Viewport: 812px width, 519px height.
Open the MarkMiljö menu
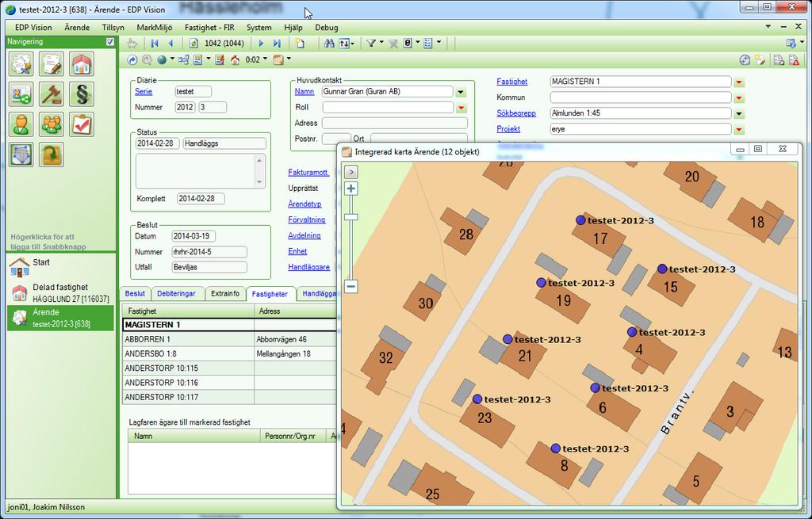click(x=155, y=28)
